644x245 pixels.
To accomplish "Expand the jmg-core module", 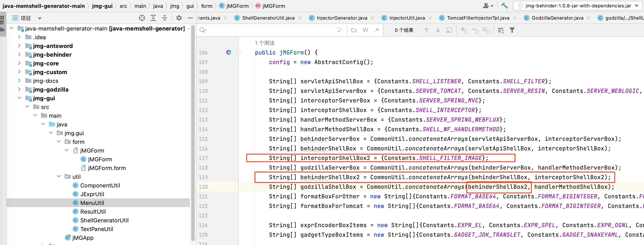I will pyautogui.click(x=19, y=63).
